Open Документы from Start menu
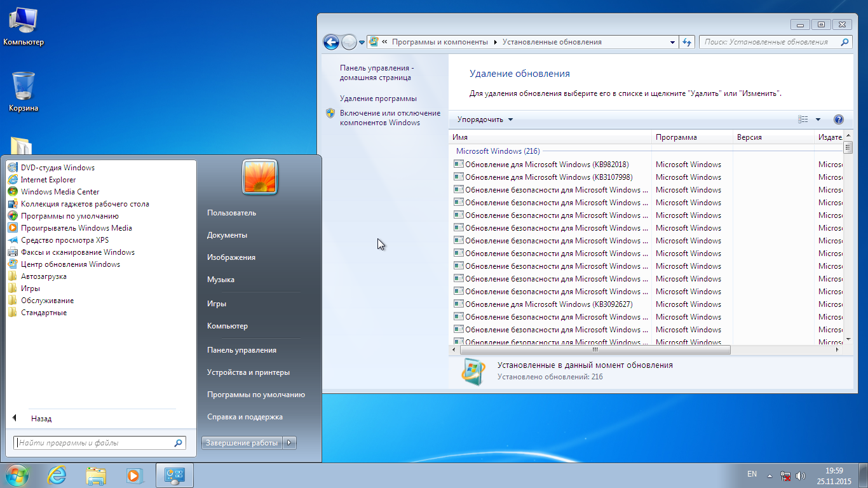This screenshot has height=488, width=868. coord(227,235)
